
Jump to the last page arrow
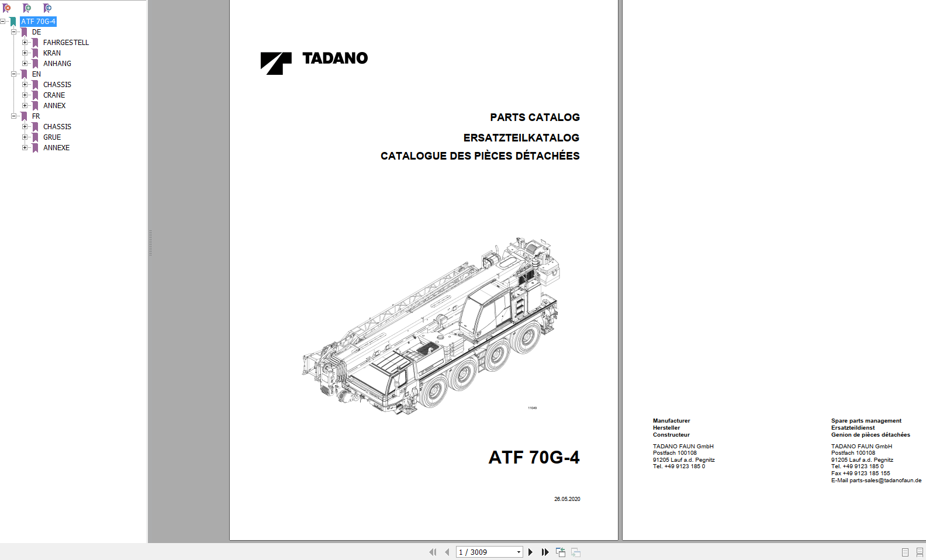pyautogui.click(x=545, y=552)
